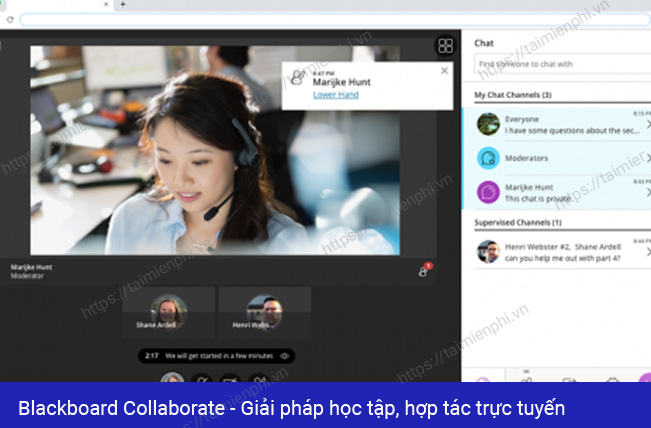Click the 2:17 timer countdown
Viewport: 651px width, 428px height.
(152, 356)
